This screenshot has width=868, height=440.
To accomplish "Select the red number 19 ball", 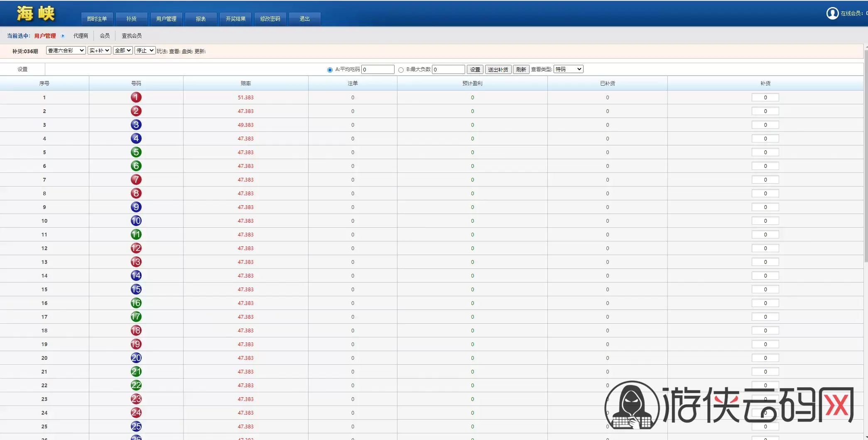I will click(x=136, y=344).
